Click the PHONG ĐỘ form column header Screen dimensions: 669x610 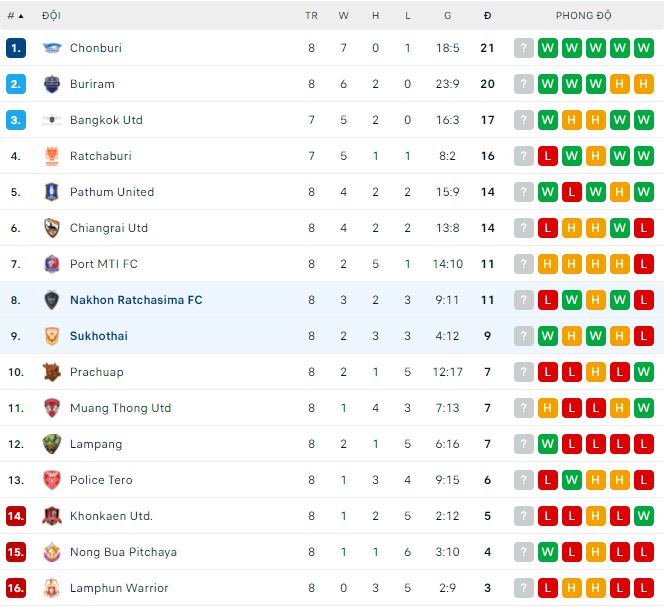coord(584,16)
